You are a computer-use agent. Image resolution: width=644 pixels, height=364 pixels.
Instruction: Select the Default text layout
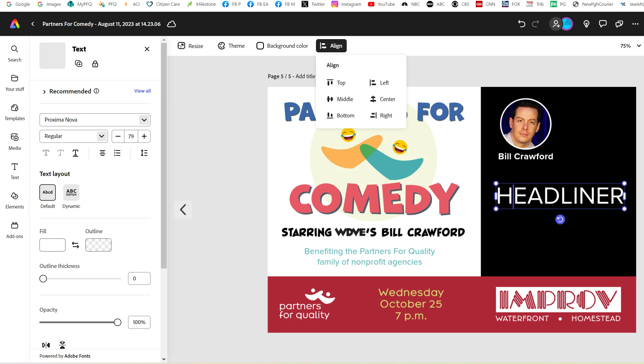click(x=48, y=192)
